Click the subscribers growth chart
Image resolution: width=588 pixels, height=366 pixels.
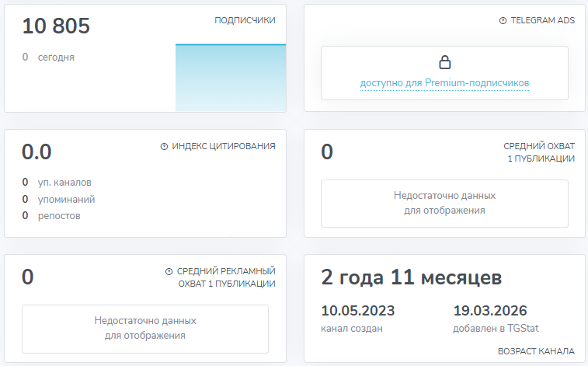231,78
